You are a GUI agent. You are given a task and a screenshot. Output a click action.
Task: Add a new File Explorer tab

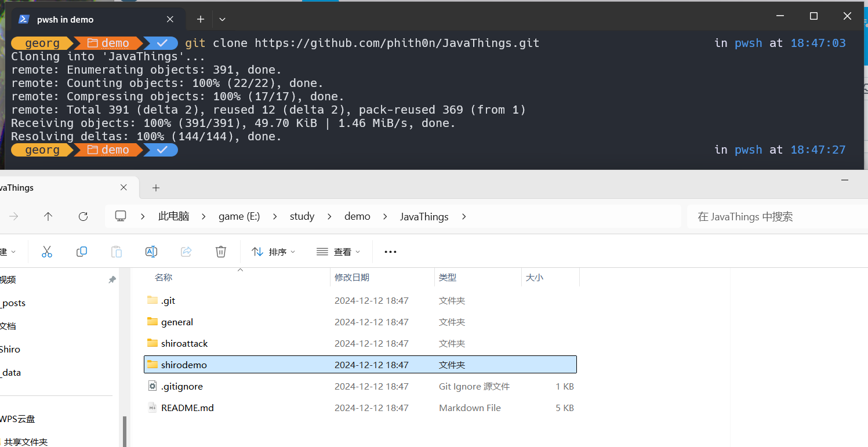point(156,187)
